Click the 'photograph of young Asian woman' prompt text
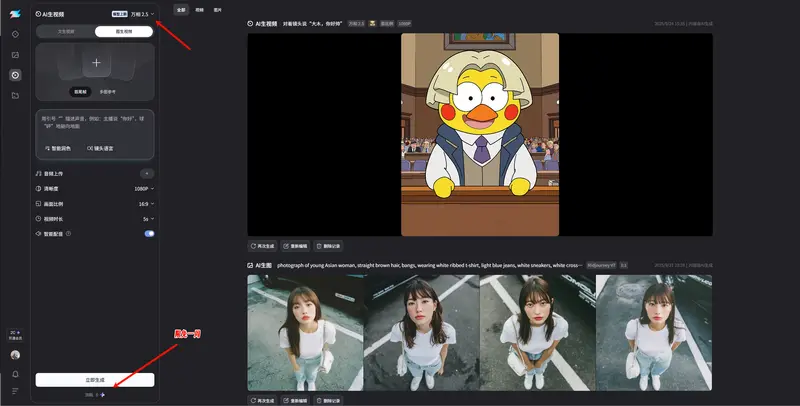800x406 pixels. click(429, 265)
